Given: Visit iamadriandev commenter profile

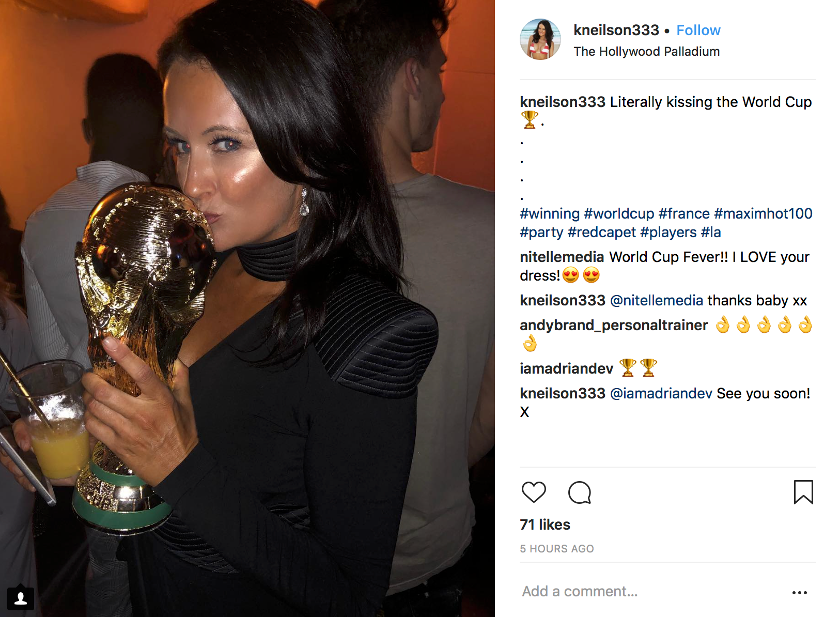Looking at the screenshot, I should click(x=566, y=368).
